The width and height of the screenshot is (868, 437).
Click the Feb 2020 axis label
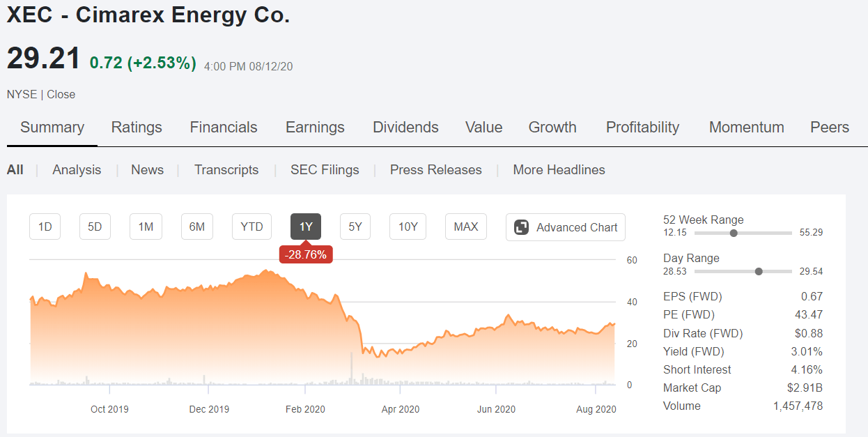pos(305,409)
